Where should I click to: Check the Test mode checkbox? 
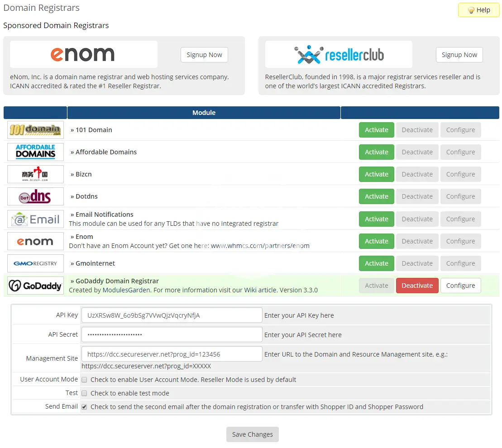[84, 393]
